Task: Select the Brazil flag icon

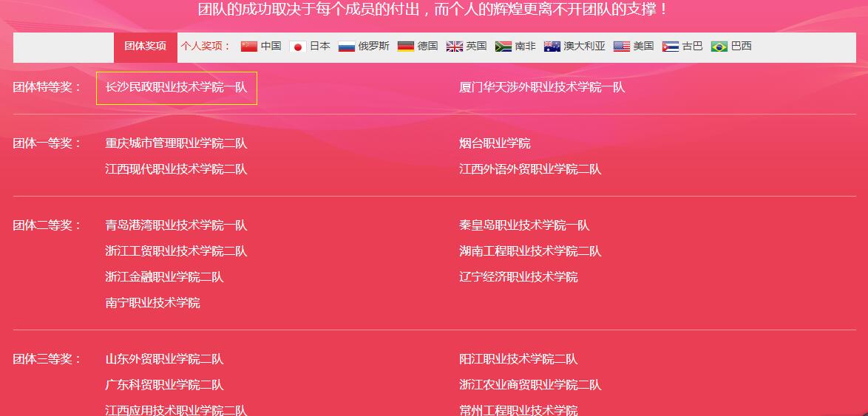Action: pos(719,47)
